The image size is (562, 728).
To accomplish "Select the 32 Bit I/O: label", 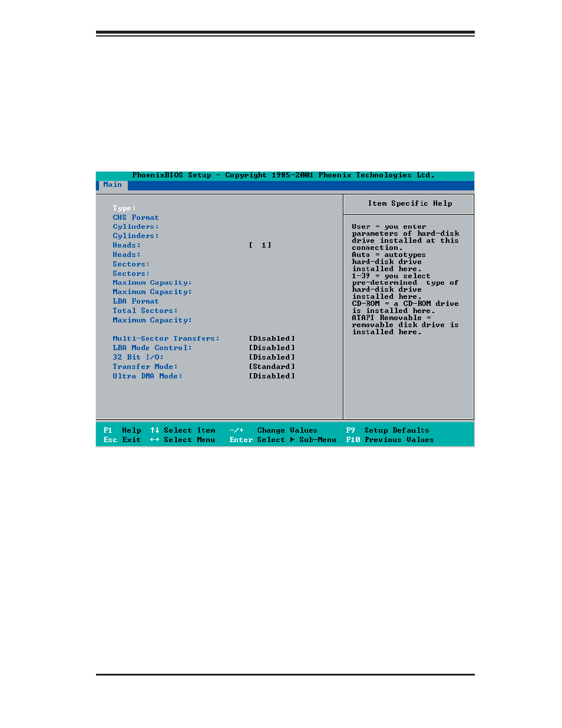I will pos(138,357).
